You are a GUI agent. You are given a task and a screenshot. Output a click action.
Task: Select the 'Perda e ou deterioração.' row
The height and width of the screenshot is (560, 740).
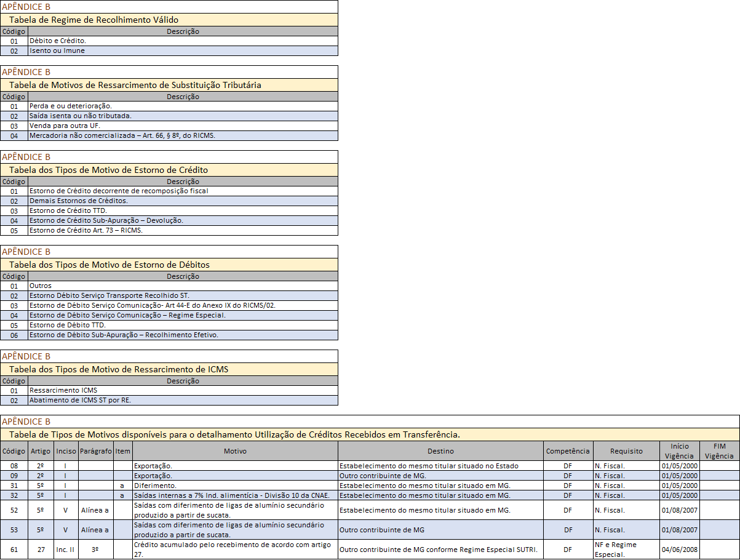[169, 106]
